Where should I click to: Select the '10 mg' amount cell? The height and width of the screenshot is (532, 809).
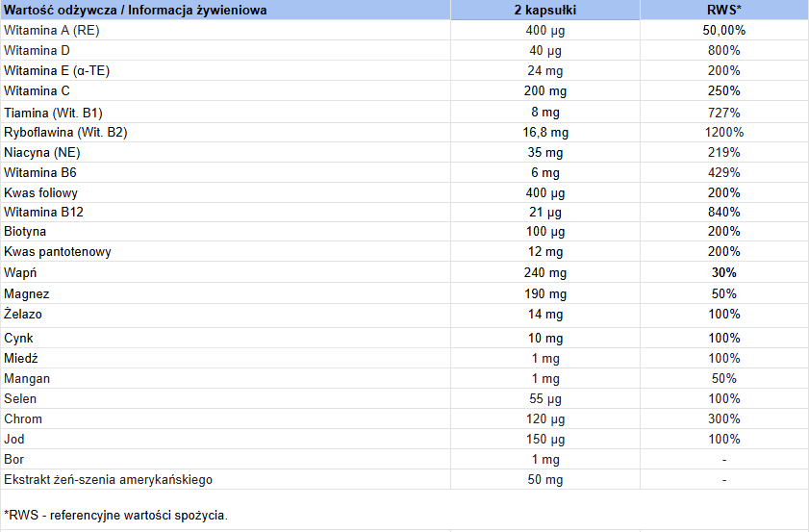[x=544, y=339]
